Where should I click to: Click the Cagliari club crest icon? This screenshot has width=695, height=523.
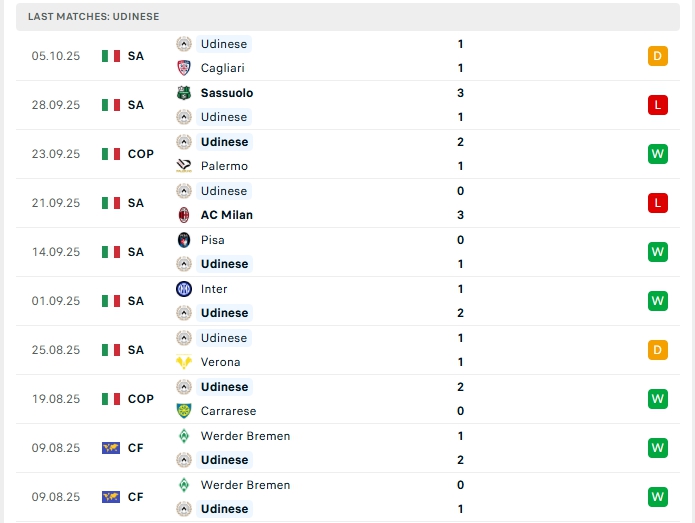click(184, 68)
